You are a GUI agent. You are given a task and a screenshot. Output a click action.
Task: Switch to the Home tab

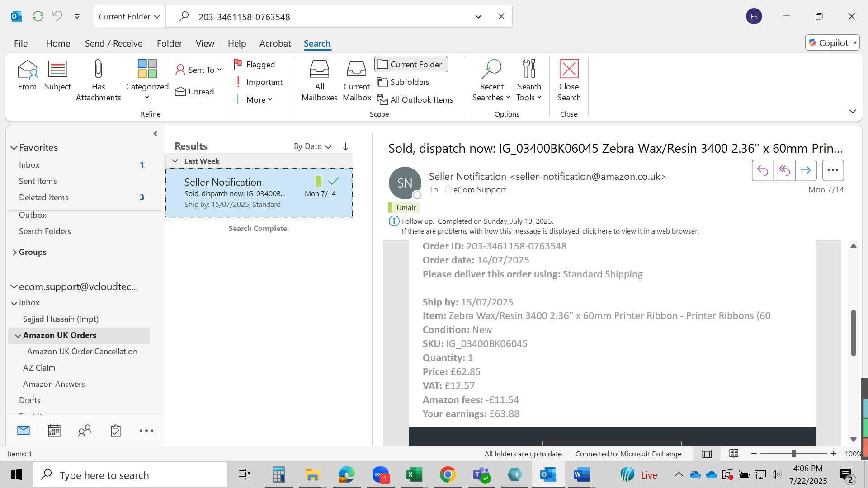pos(58,43)
